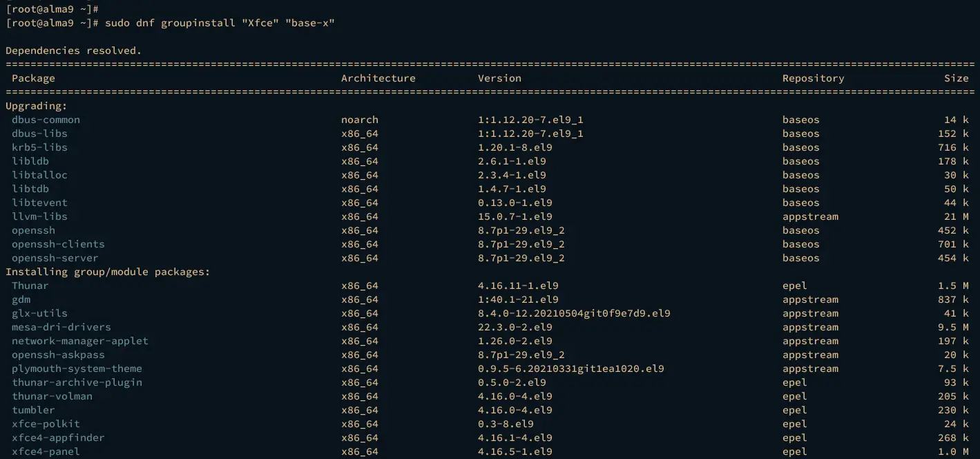Pick the 'libldb' package name
This screenshot has height=459, width=980.
[30, 161]
